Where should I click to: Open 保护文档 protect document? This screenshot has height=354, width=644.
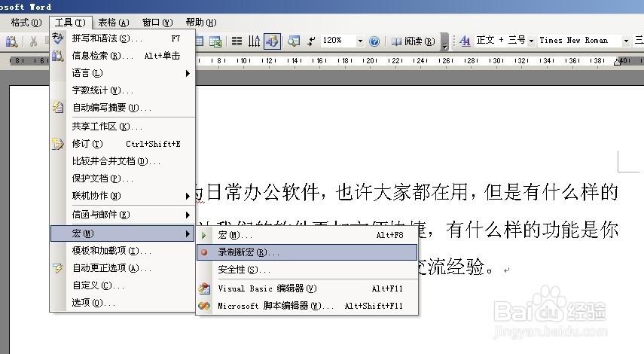[122, 179]
